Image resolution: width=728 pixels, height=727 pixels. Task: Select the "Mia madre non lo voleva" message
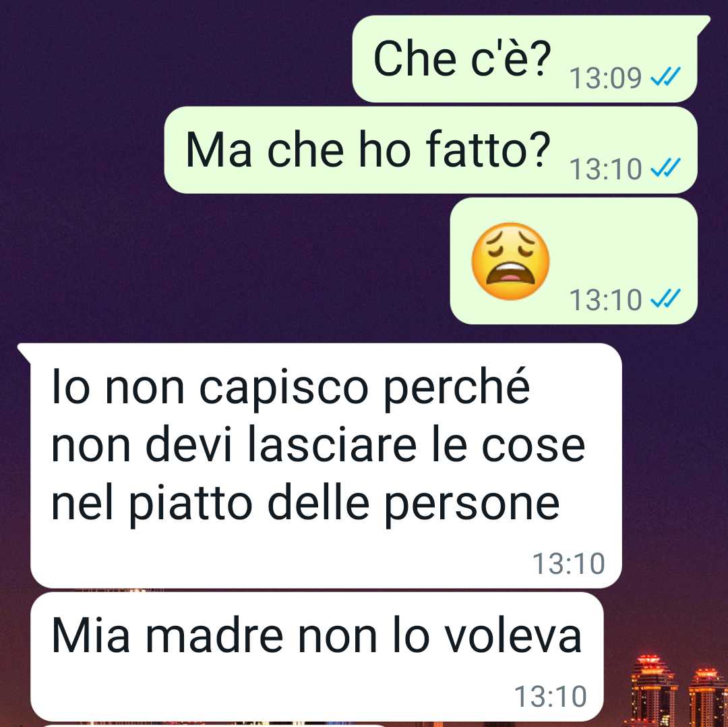pos(317,657)
